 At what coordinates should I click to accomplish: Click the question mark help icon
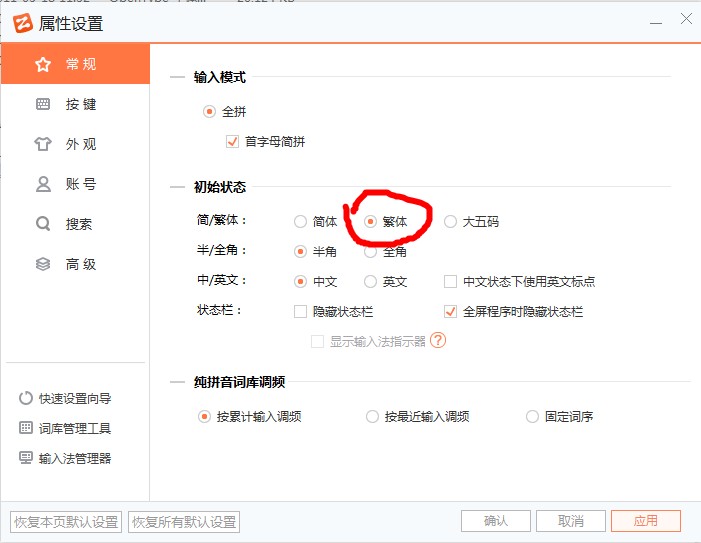[x=438, y=341]
